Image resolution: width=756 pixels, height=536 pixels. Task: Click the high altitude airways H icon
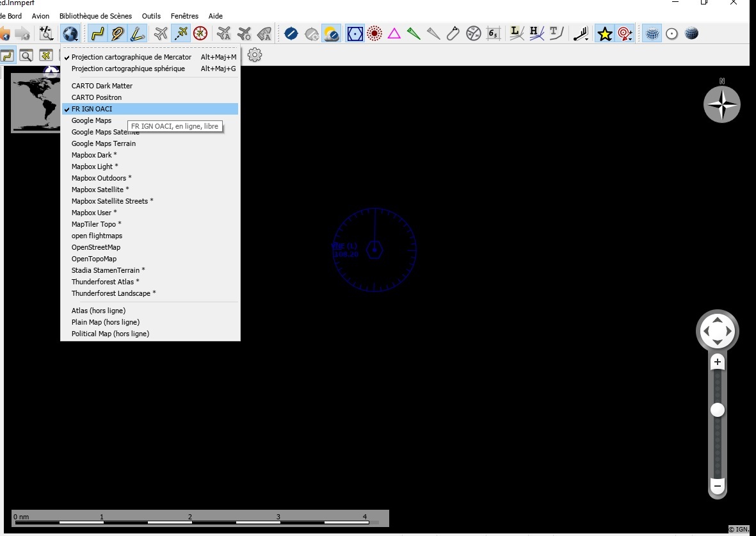point(536,33)
